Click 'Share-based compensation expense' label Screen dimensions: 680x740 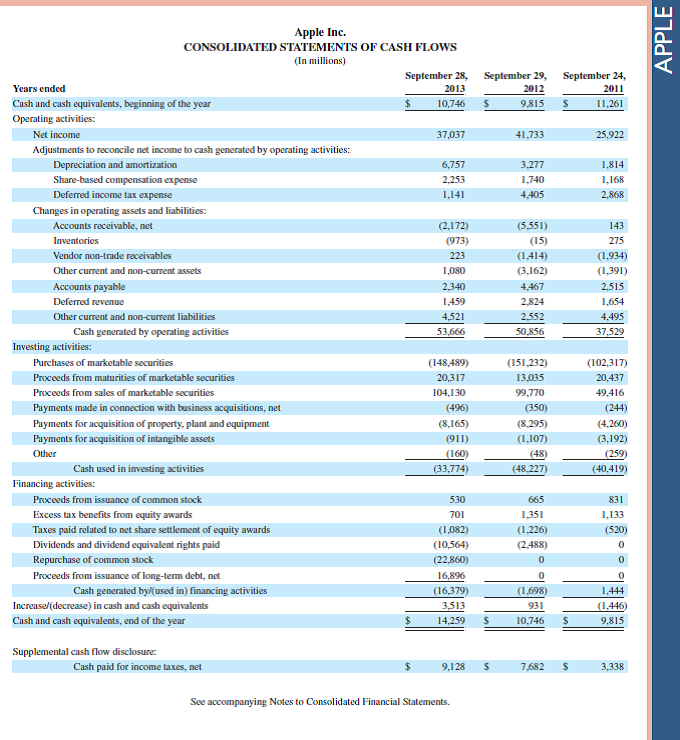pos(125,180)
